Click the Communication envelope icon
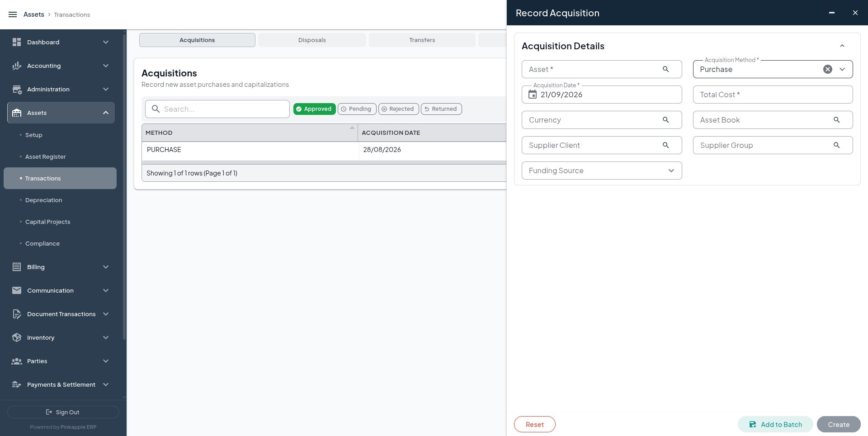The height and width of the screenshot is (436, 868). [x=17, y=290]
